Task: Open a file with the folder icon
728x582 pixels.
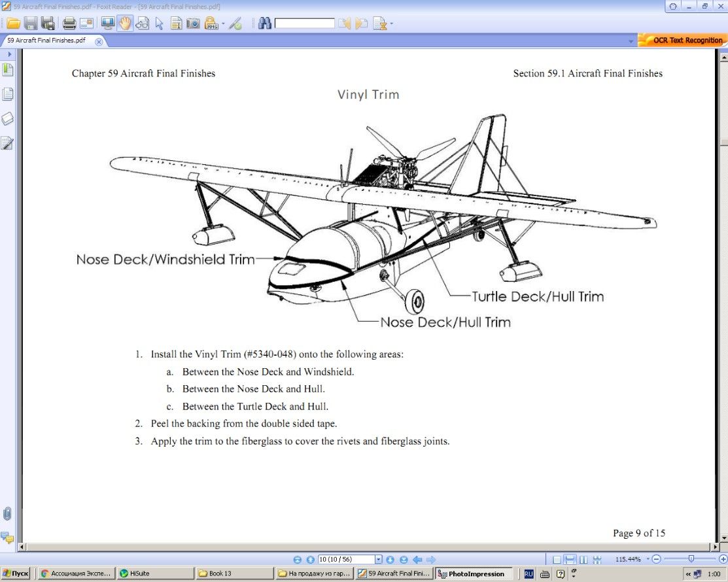Action: tap(13, 23)
